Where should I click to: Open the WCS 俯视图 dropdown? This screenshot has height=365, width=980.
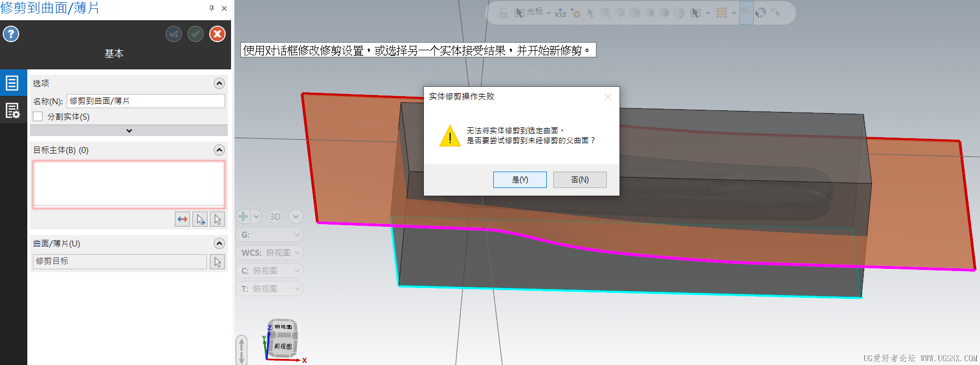270,252
